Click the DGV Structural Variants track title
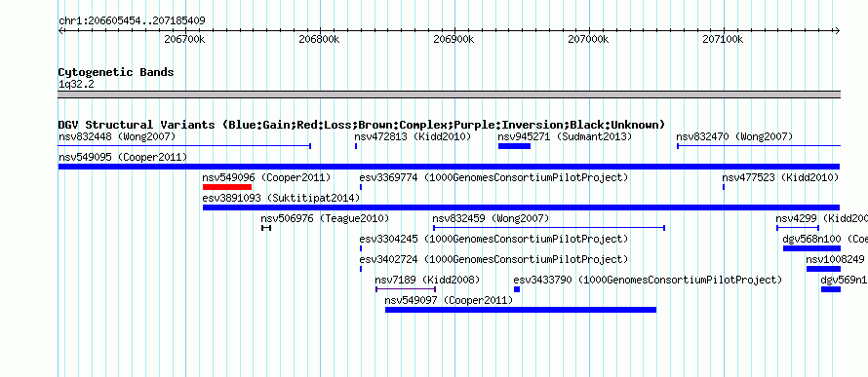 point(362,125)
